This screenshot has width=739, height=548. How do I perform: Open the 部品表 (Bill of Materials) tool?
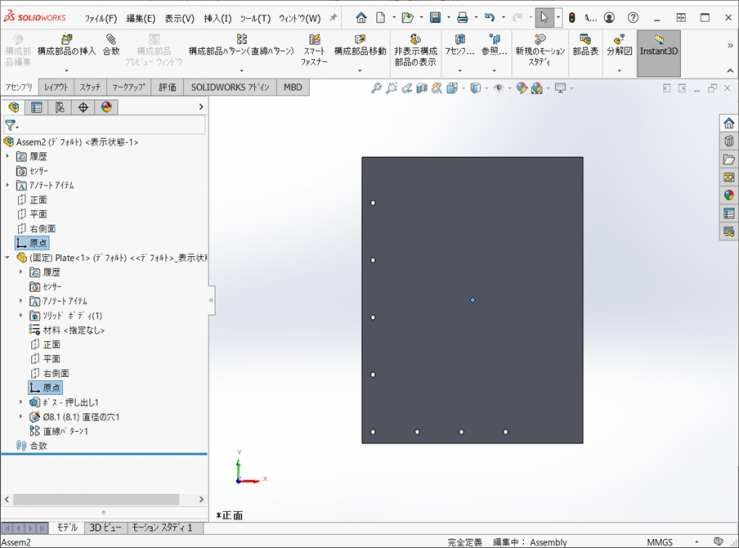click(585, 46)
